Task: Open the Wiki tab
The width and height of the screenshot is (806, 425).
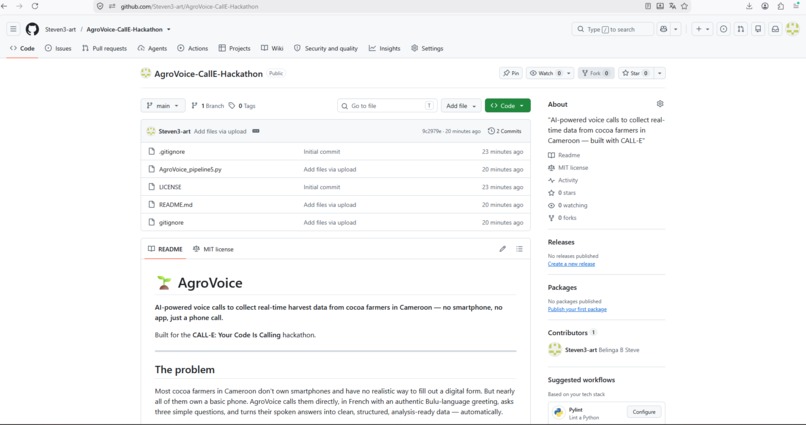Action: click(x=272, y=48)
